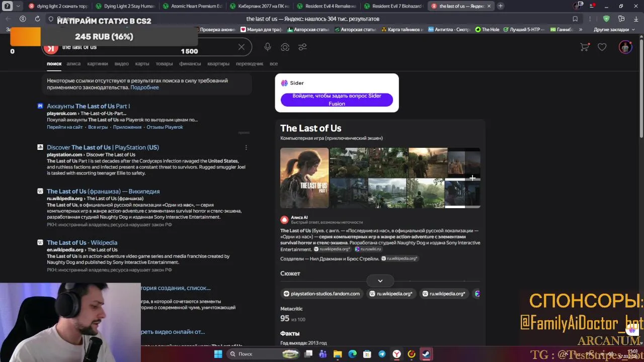Open the green shield protection icon
The image size is (644, 362).
tap(606, 19)
